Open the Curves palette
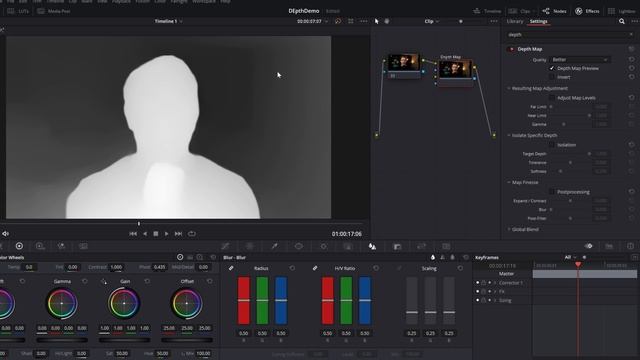Viewport: 640px width, 360px height. coord(225,246)
